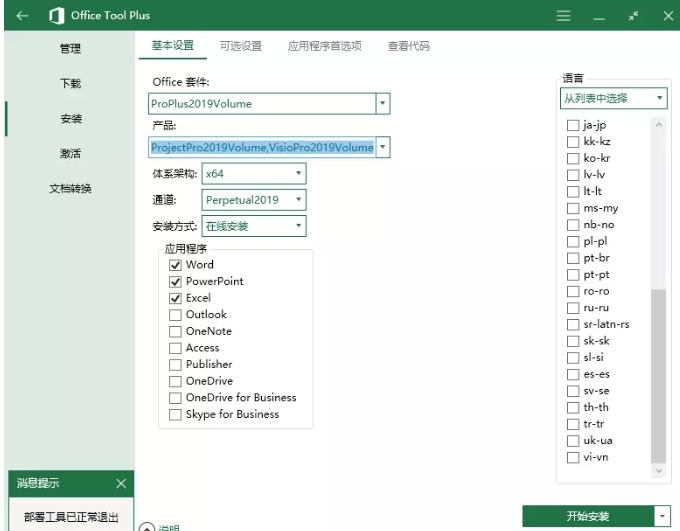Click the Office Tool Plus logo icon
The height and width of the screenshot is (531, 680).
[57, 16]
